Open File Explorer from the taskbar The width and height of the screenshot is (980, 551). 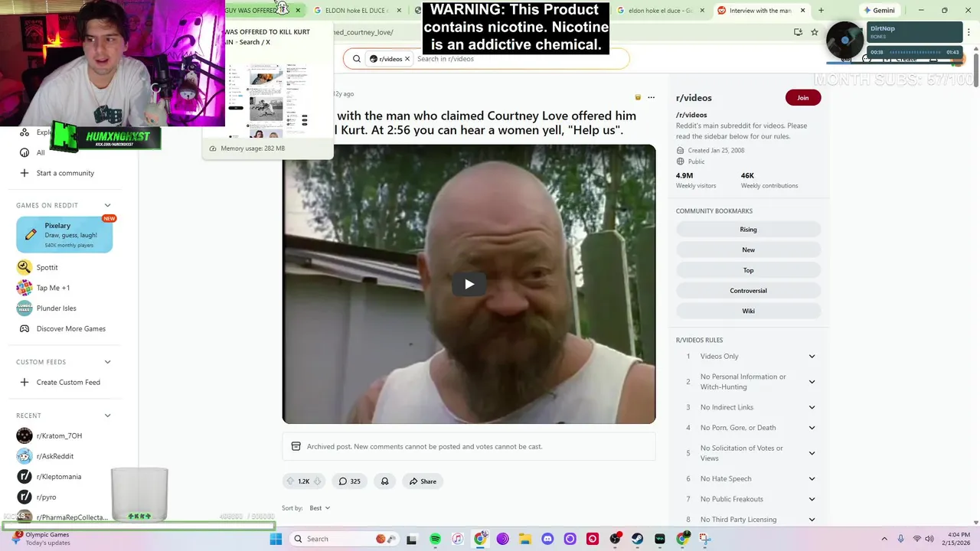coord(525,539)
